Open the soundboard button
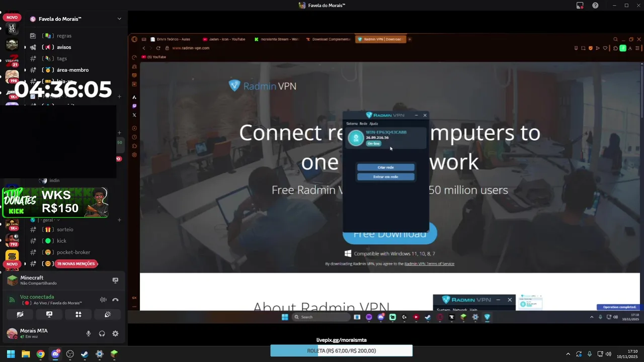The width and height of the screenshot is (644, 362). point(108,314)
